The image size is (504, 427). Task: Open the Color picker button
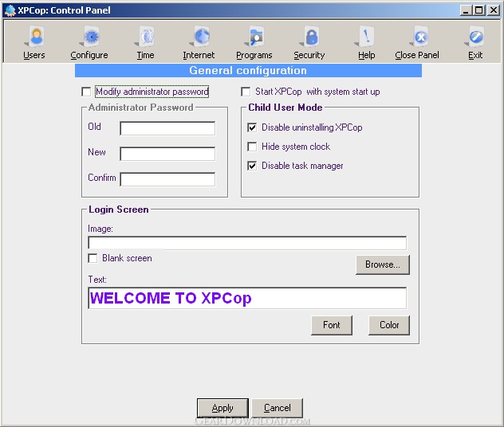389,325
